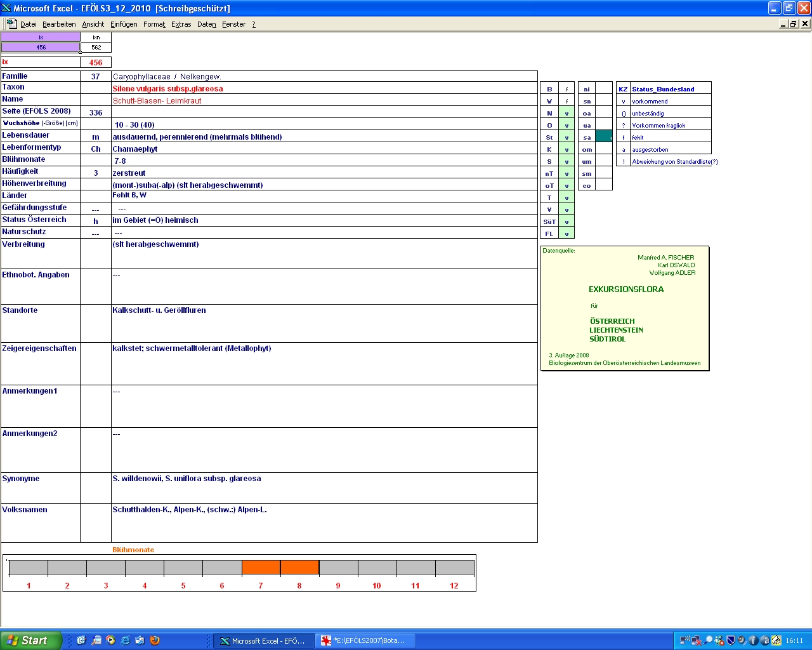Click the workbook icon left of Datei
Image resolution: width=812 pixels, height=650 pixels.
[11, 23]
